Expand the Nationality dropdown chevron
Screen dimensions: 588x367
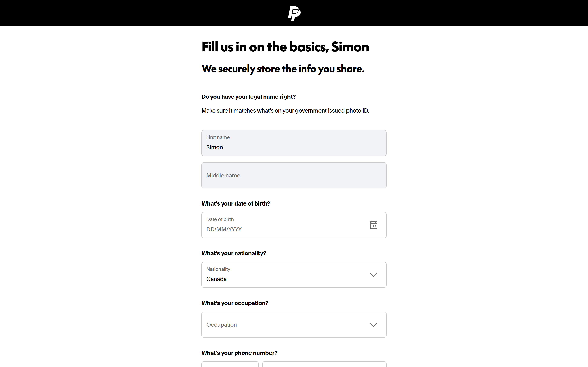[x=373, y=275]
